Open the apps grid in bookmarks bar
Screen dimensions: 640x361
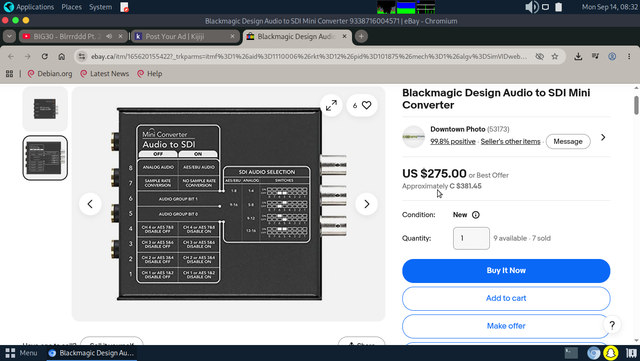tap(9, 74)
